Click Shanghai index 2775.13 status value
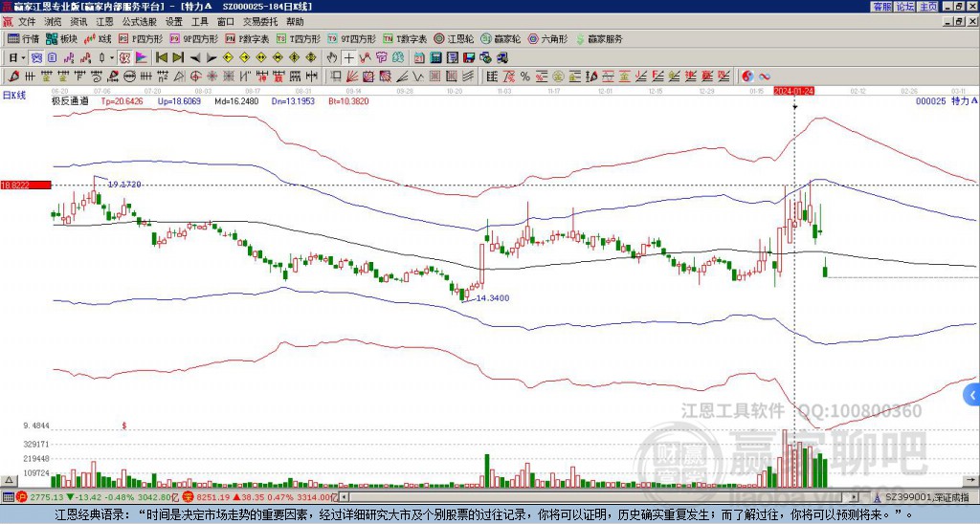 pos(47,497)
